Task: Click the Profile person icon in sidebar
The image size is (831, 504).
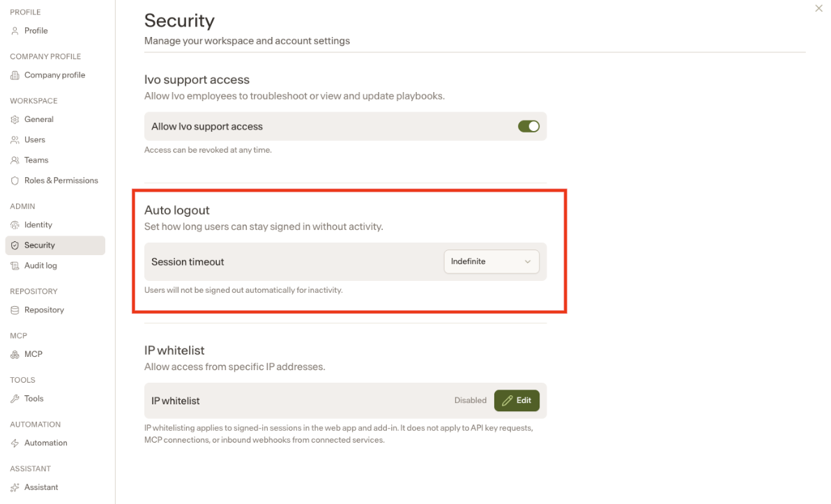Action: coord(15,31)
